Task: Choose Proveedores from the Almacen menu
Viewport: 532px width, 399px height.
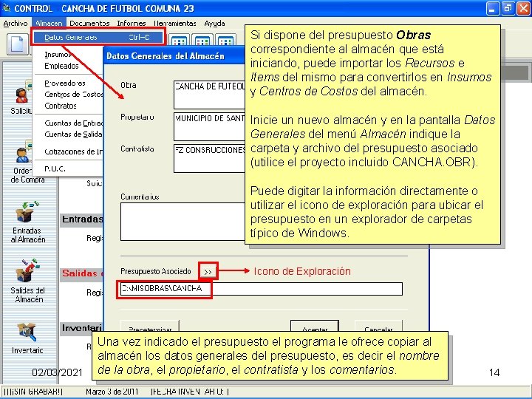Action: [x=65, y=83]
